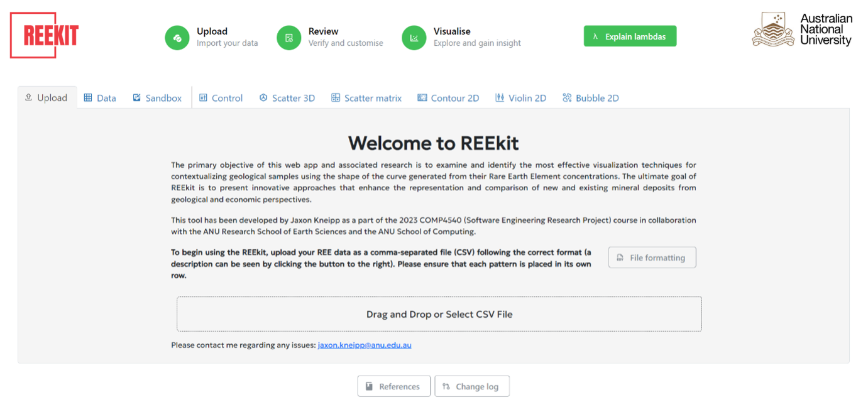Click the upload arrow icon on Upload tab
The width and height of the screenshot is (868, 412).
(28, 97)
